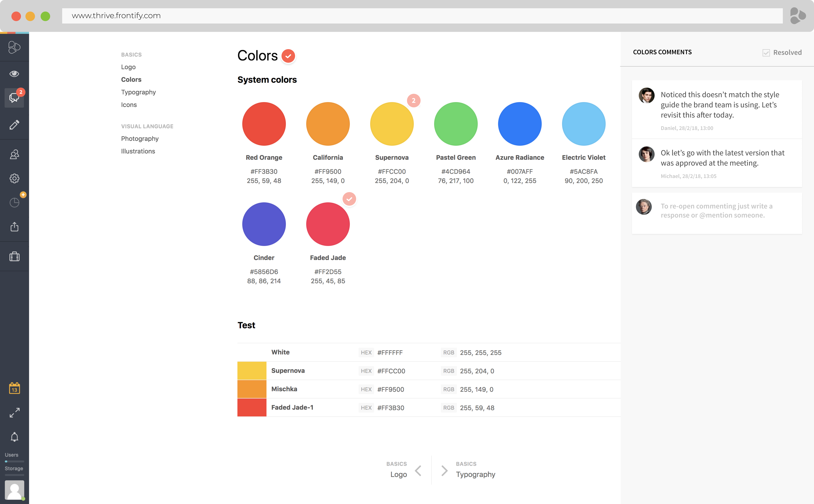This screenshot has height=504, width=814.
Task: Click the Storage usage bar
Action: tap(14, 475)
